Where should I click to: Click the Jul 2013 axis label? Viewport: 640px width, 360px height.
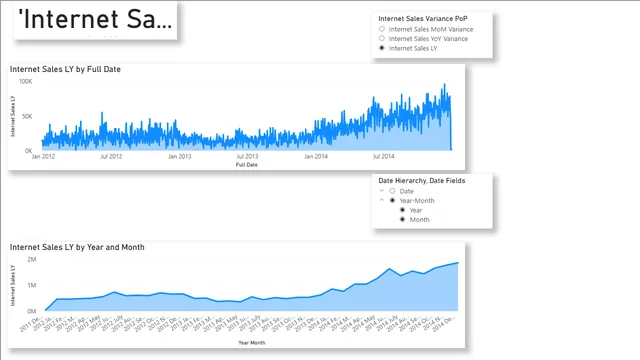coord(247,156)
